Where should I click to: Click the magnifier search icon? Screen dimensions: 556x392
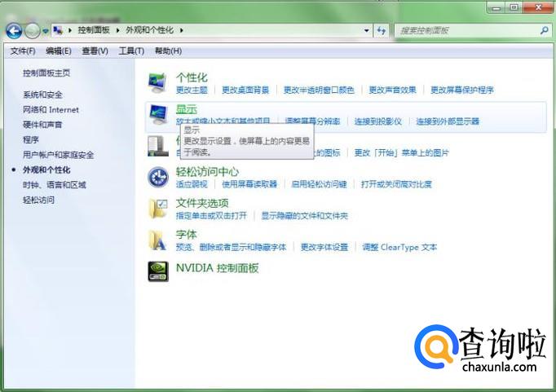point(545,31)
